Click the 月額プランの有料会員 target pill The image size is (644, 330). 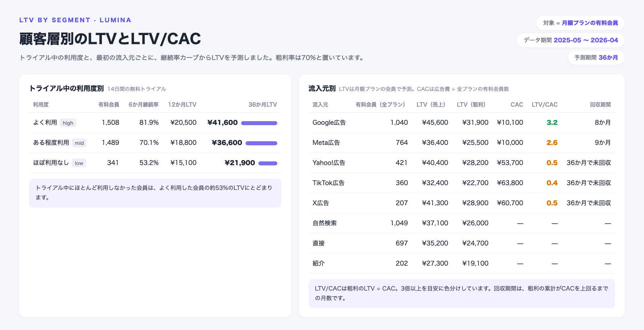click(580, 23)
